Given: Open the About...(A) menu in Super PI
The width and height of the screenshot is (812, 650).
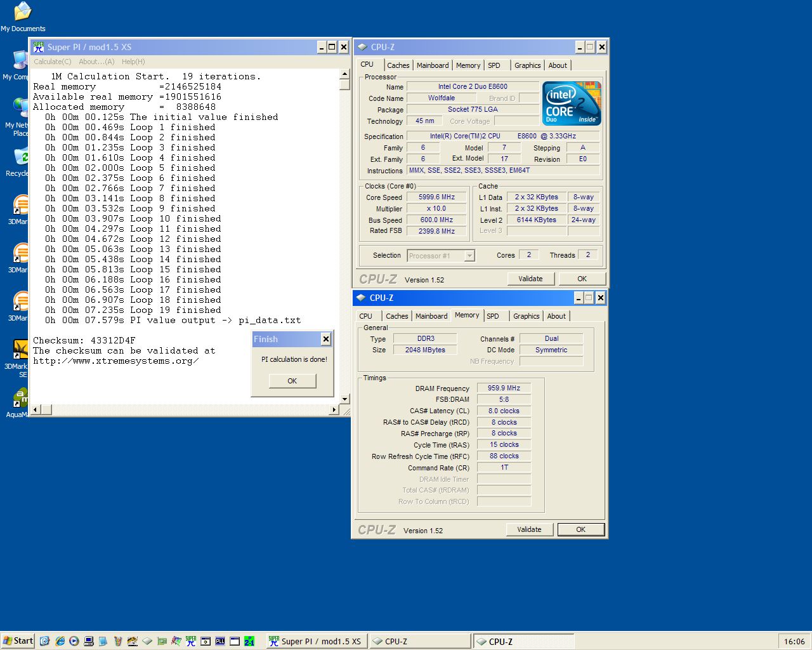Looking at the screenshot, I should pyautogui.click(x=96, y=62).
